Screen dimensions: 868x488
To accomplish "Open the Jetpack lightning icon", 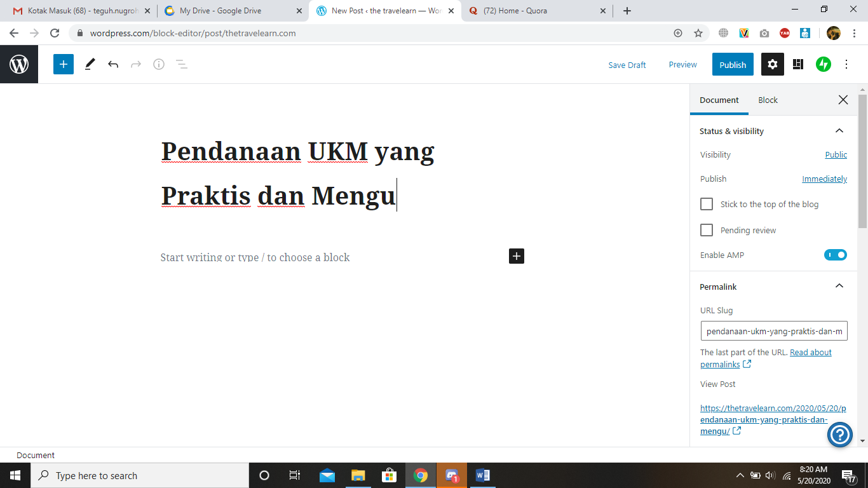I will point(824,64).
